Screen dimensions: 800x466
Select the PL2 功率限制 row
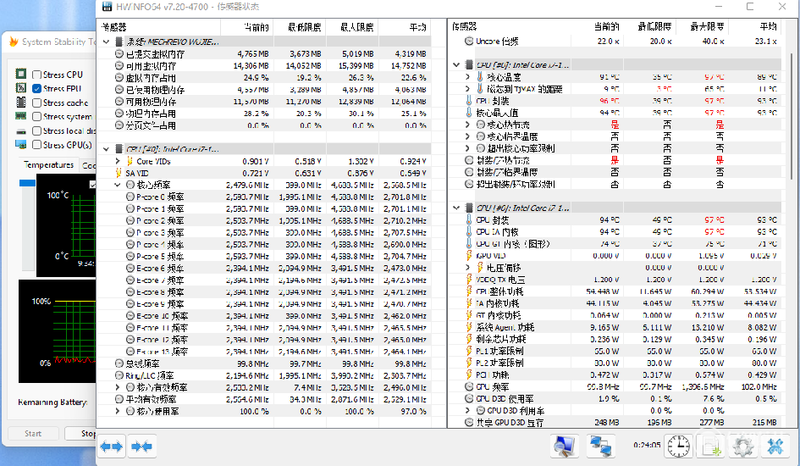pyautogui.click(x=615, y=363)
